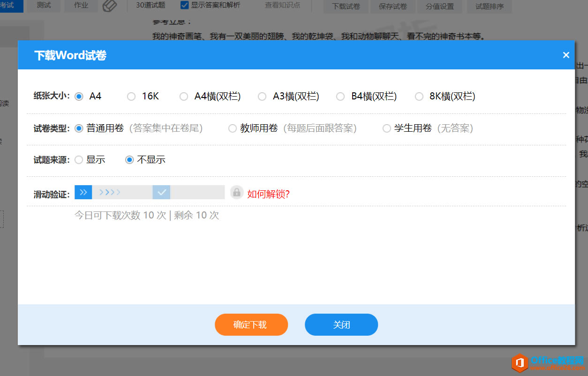This screenshot has width=588, height=376.
Task: Select 教师用卷 exam type
Action: (232, 128)
